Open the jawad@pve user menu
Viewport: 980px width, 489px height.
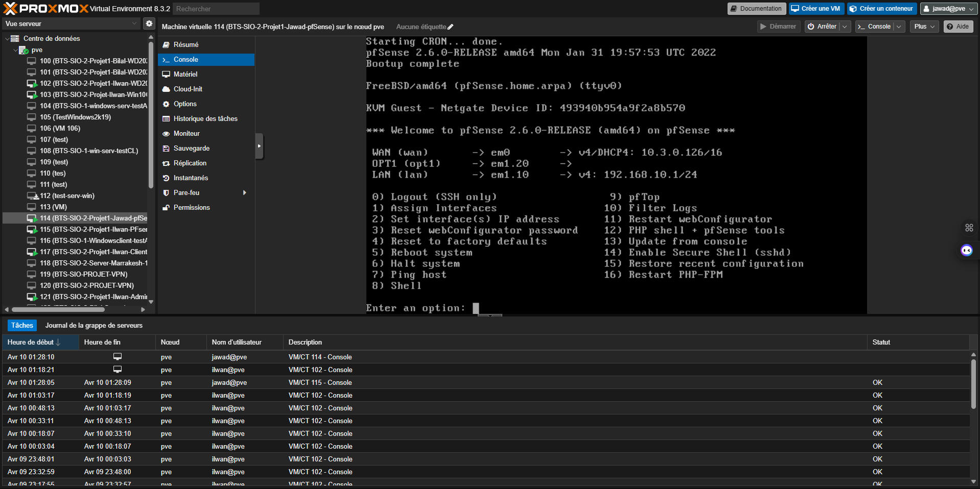pos(948,9)
